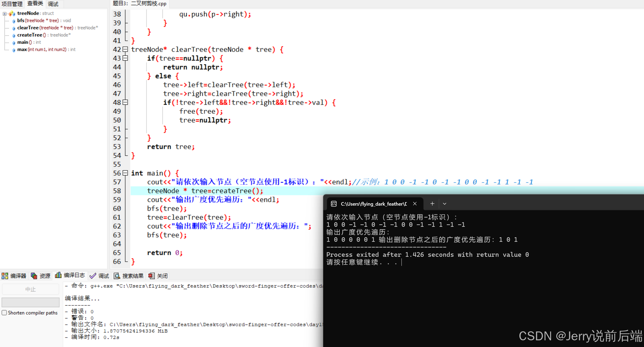The width and height of the screenshot is (644, 347).
Task: Open the 资源 resources tab icon
Action: coord(34,276)
